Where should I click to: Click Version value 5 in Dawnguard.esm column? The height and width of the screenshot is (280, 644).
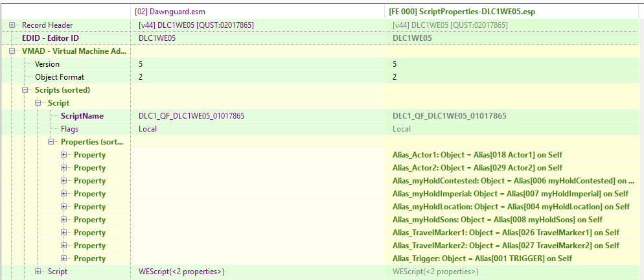coord(141,64)
